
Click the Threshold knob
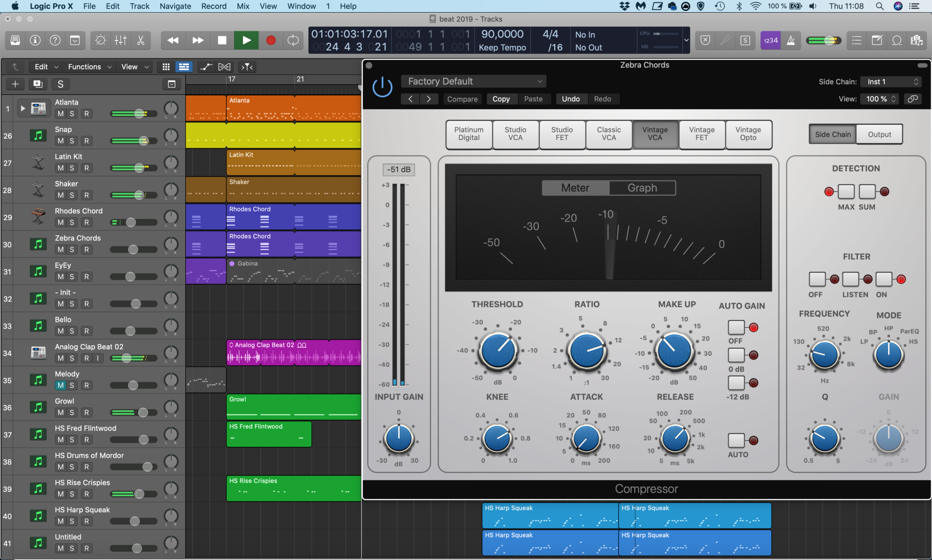[498, 351]
